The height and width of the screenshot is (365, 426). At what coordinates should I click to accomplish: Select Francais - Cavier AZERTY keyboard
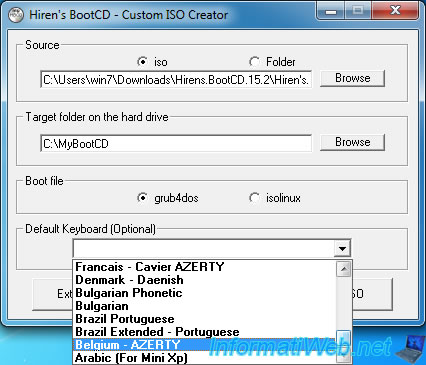[x=204, y=267]
